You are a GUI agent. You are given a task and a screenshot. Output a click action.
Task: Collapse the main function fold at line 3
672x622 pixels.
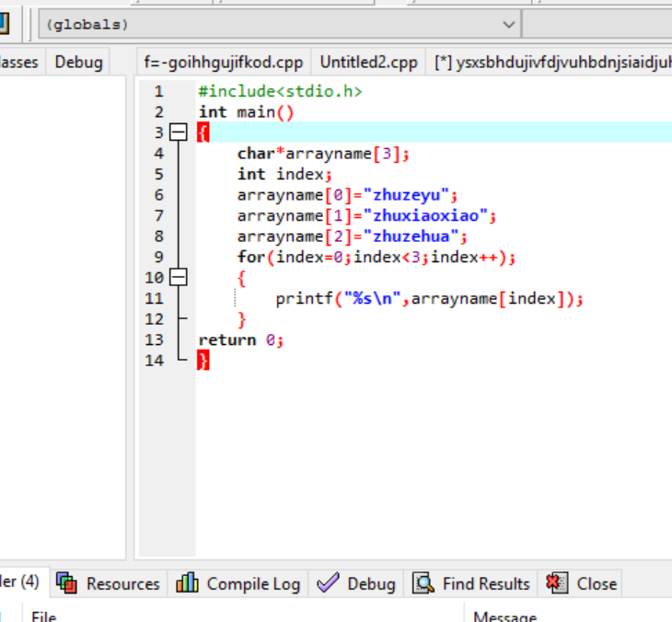click(179, 132)
